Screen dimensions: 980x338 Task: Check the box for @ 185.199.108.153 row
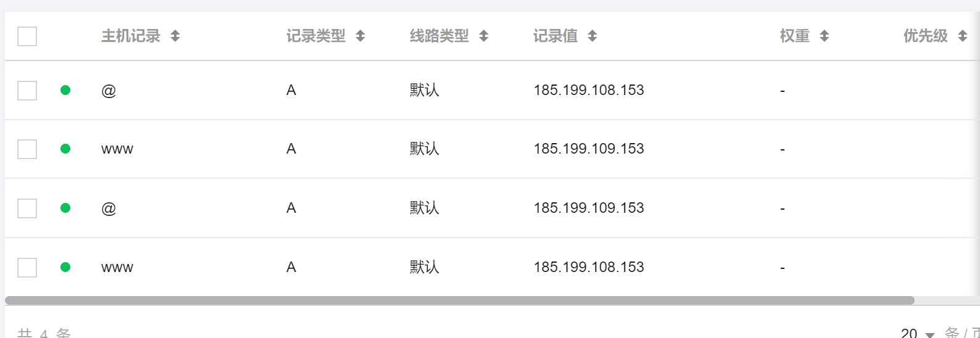[27, 91]
